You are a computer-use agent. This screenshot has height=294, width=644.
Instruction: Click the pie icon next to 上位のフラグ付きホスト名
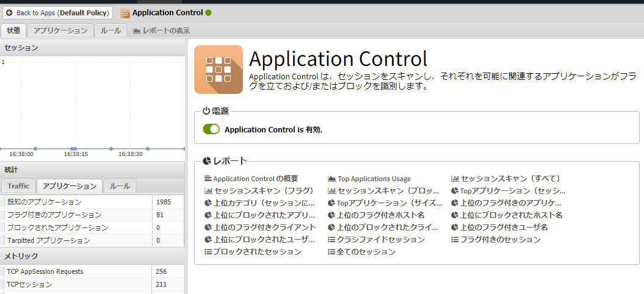pyautogui.click(x=331, y=215)
